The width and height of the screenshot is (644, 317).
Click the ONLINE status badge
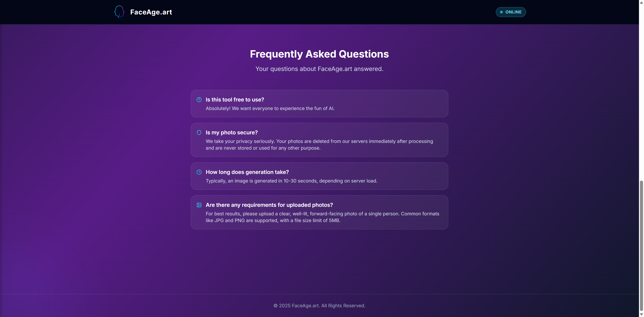pos(511,12)
